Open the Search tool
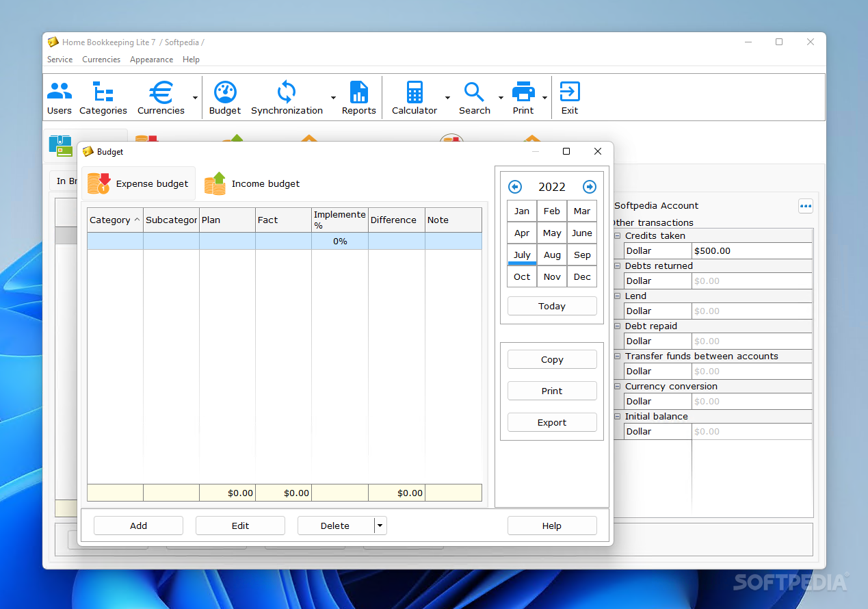This screenshot has height=609, width=868. 475,98
